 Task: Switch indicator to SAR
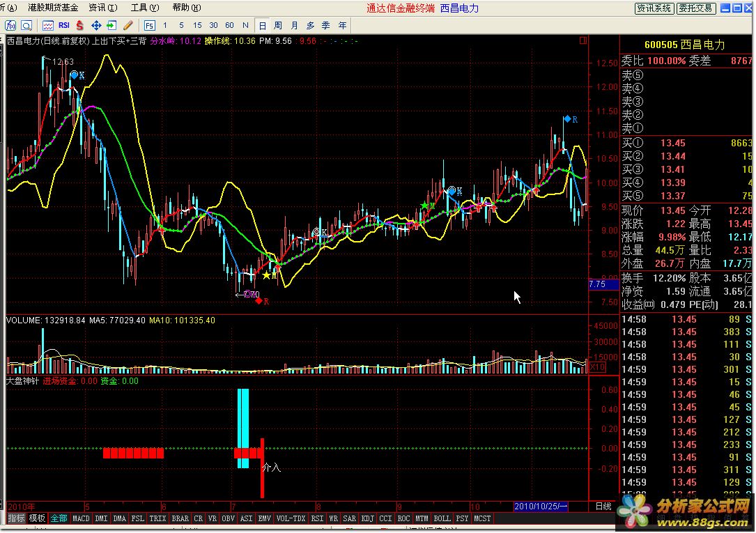coord(349,518)
